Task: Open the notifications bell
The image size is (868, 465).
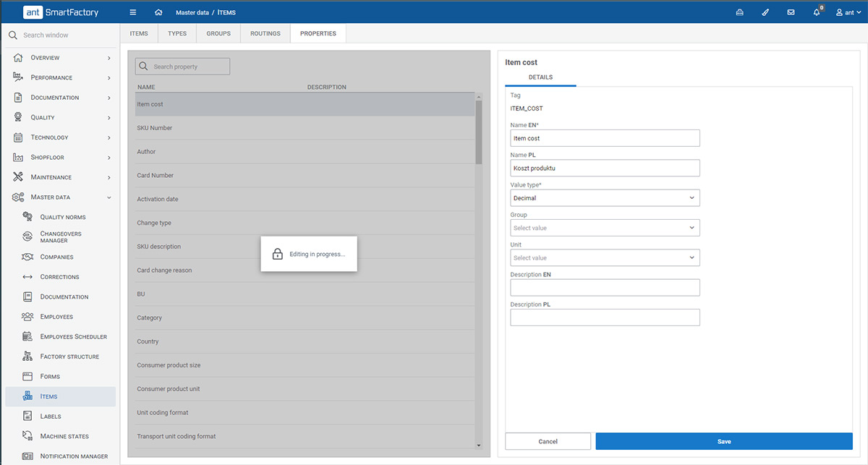Action: (817, 12)
